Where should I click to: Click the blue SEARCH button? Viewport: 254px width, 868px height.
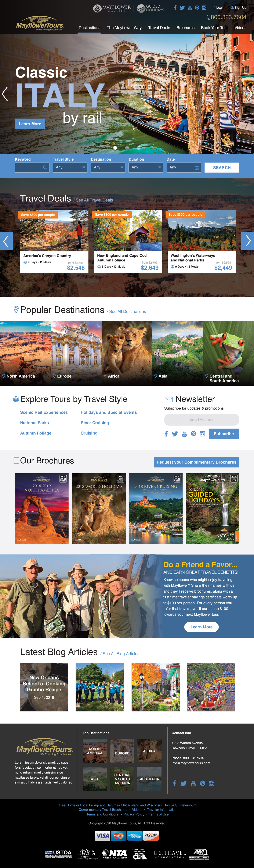222,167
